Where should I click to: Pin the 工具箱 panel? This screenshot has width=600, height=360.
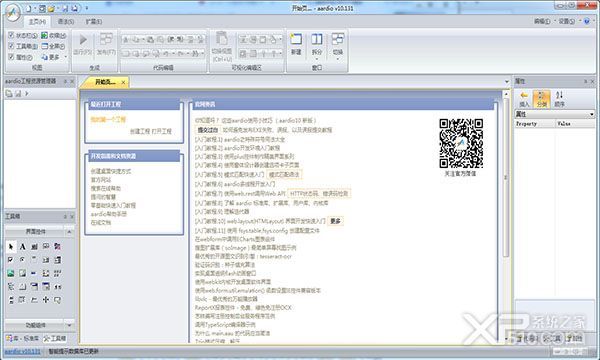coord(65,217)
